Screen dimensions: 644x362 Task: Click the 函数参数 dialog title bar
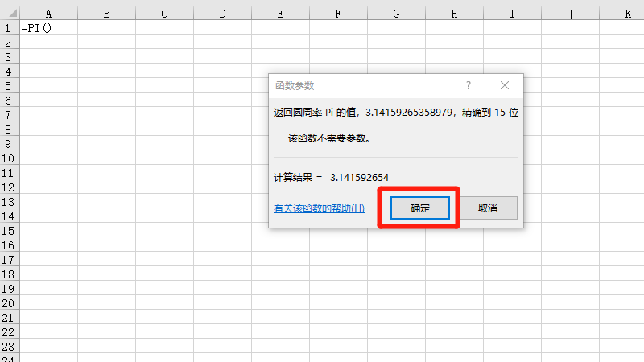[x=362, y=85]
